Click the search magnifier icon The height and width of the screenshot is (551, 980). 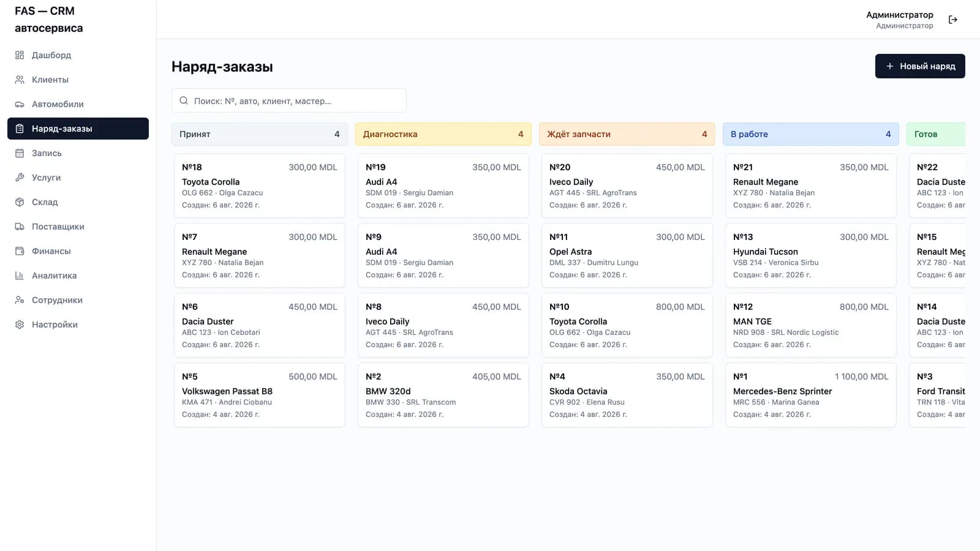pos(184,100)
